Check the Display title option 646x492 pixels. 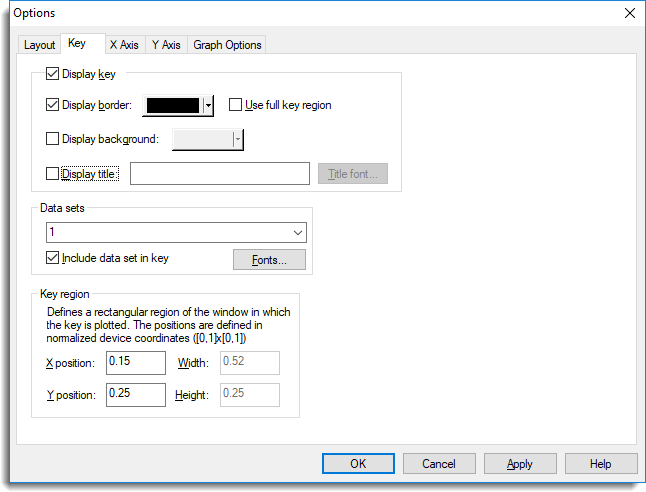click(x=52, y=173)
